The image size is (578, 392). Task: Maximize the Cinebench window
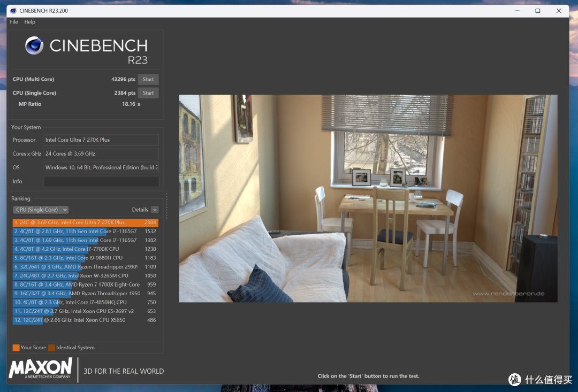538,11
